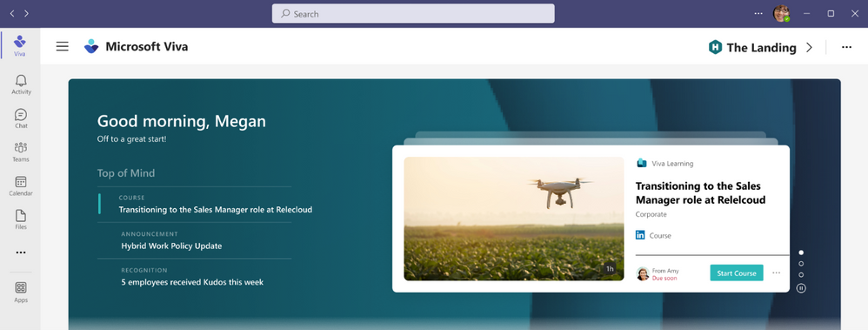868x330 pixels.
Task: Switch to the third carousel dot
Action: [801, 275]
